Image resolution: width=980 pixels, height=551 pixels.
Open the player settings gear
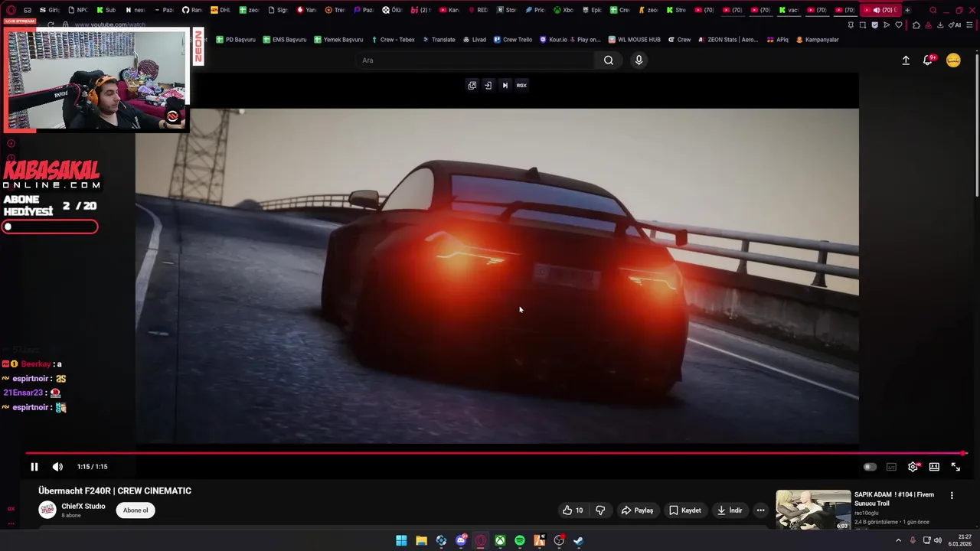pyautogui.click(x=913, y=467)
